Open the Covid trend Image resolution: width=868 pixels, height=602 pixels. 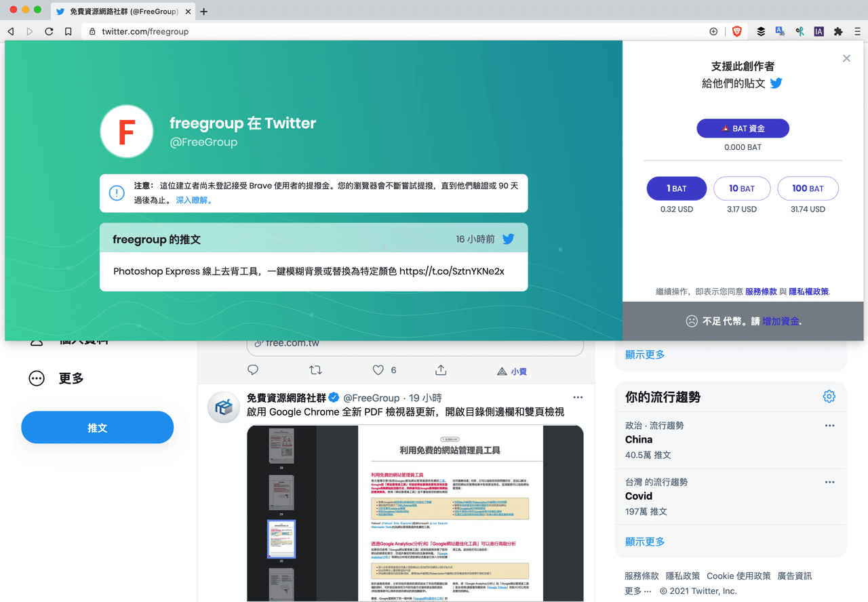[x=730, y=496]
